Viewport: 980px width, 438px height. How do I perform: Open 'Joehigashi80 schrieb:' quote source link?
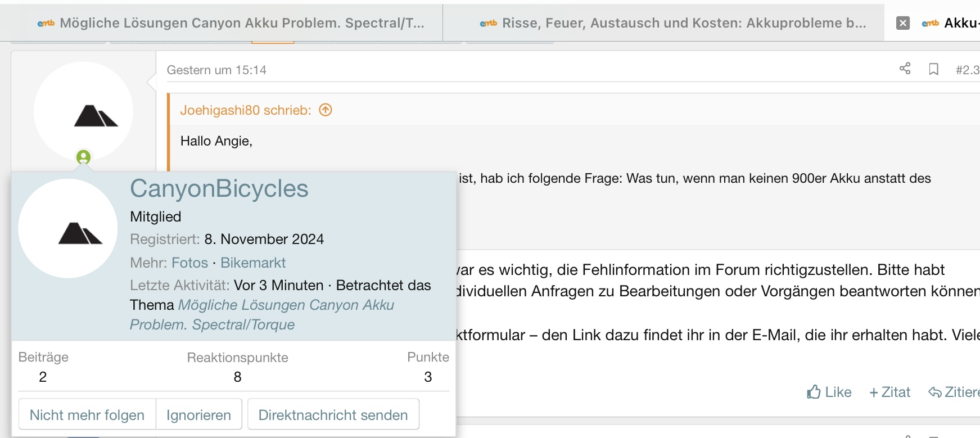tap(246, 110)
